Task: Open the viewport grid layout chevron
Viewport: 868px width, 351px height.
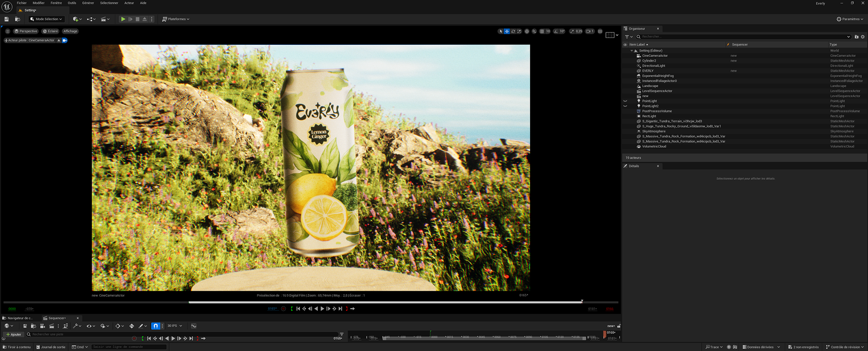Action: [617, 35]
